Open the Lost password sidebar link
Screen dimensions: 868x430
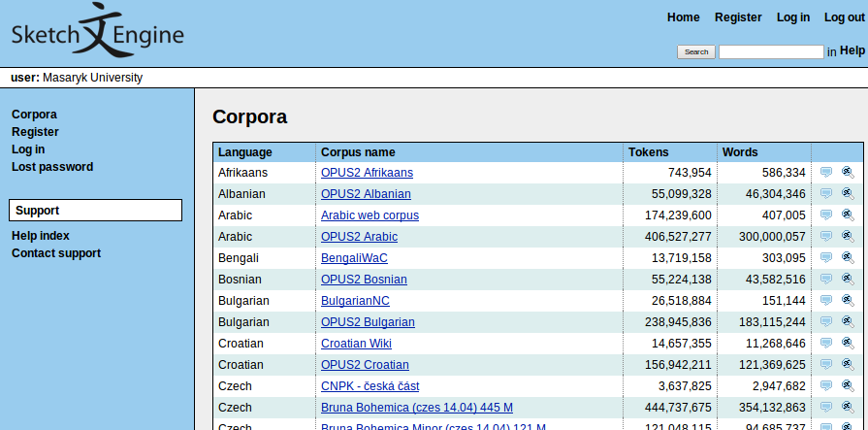click(x=52, y=167)
